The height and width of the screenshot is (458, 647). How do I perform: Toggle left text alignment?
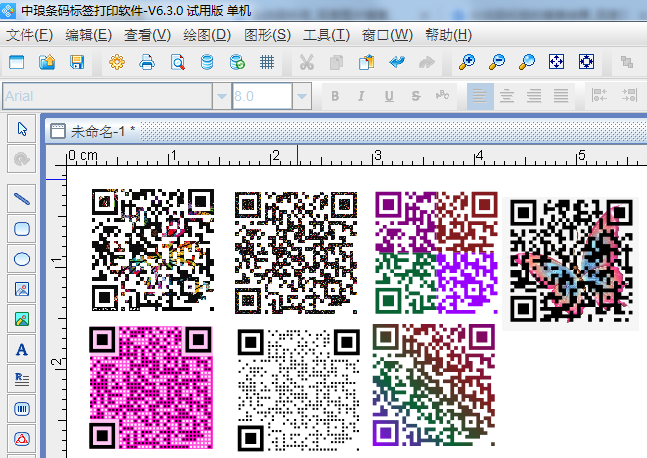click(x=480, y=96)
